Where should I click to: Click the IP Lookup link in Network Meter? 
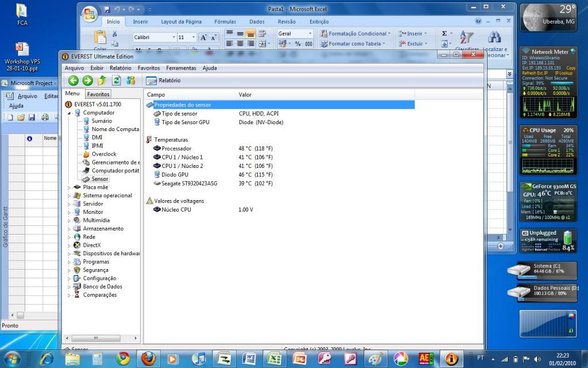coord(564,73)
